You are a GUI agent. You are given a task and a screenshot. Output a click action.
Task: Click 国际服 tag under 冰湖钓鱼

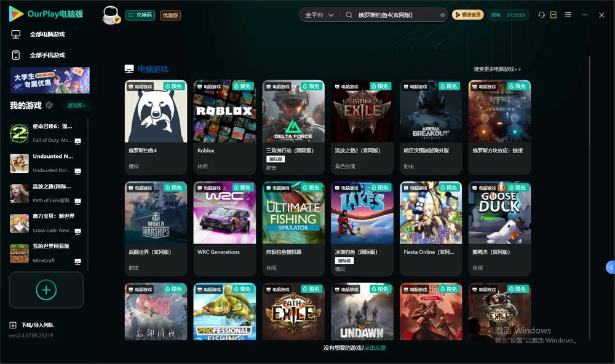click(344, 261)
